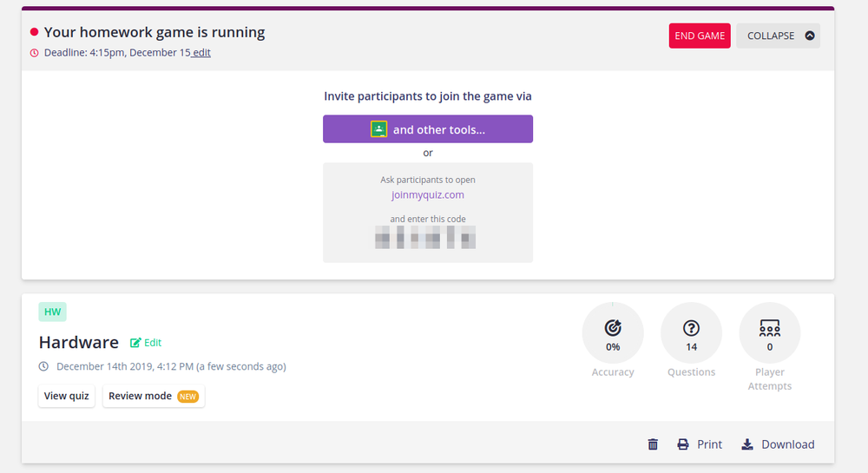Screen dimensions: 868x473
Task: Open Review mode
Action: pos(154,396)
